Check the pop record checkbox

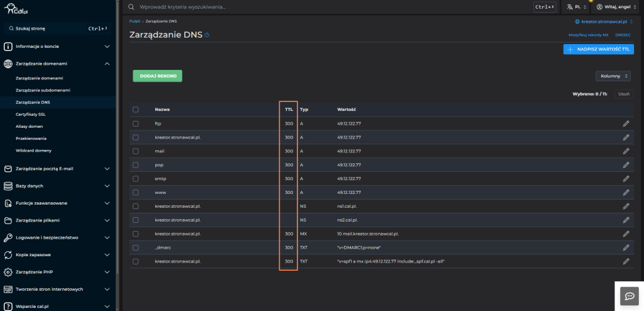click(136, 165)
